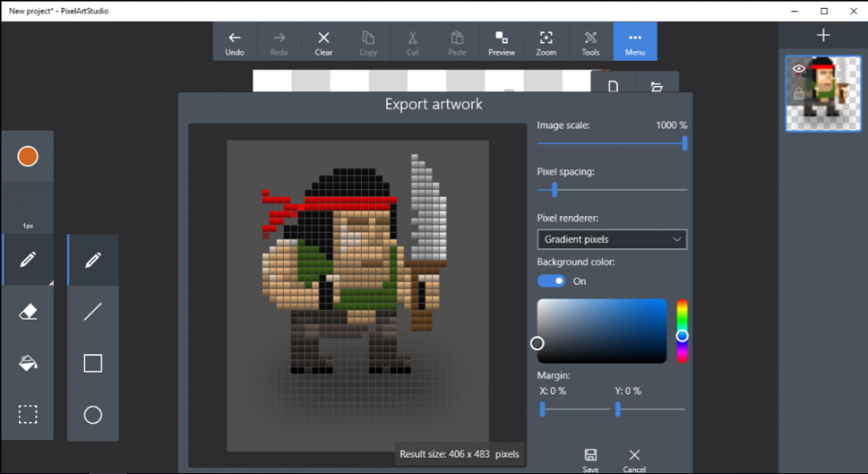Toggle layer visibility eye icon
This screenshot has width=868, height=474.
coord(799,69)
